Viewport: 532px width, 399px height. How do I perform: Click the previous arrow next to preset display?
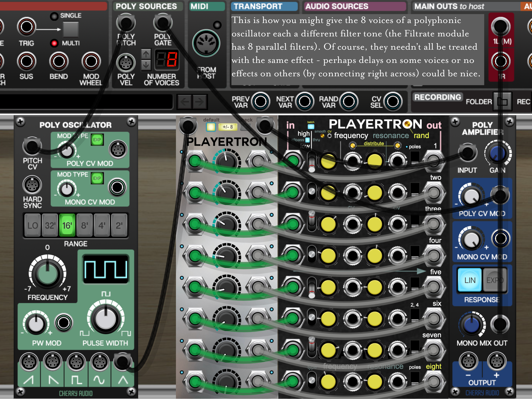click(185, 102)
